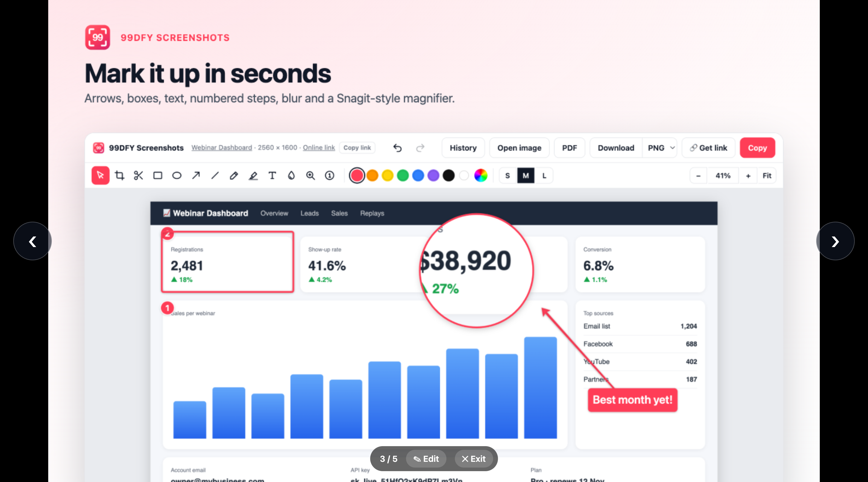Pick the highlighter tool
The height and width of the screenshot is (482, 868).
pyautogui.click(x=253, y=176)
